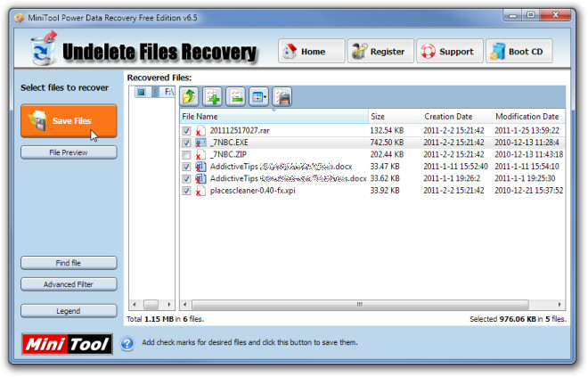Sort by Size column header
The width and height of the screenshot is (588, 377).
pyautogui.click(x=395, y=117)
